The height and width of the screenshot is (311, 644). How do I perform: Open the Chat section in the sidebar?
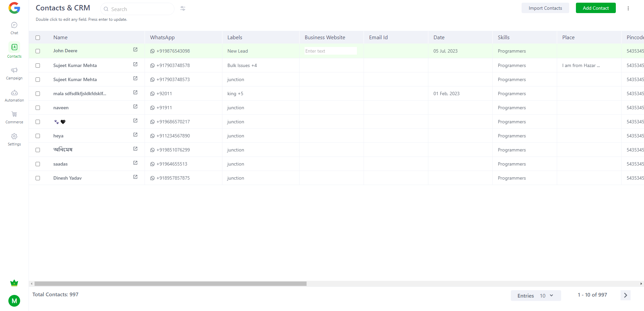14,27
